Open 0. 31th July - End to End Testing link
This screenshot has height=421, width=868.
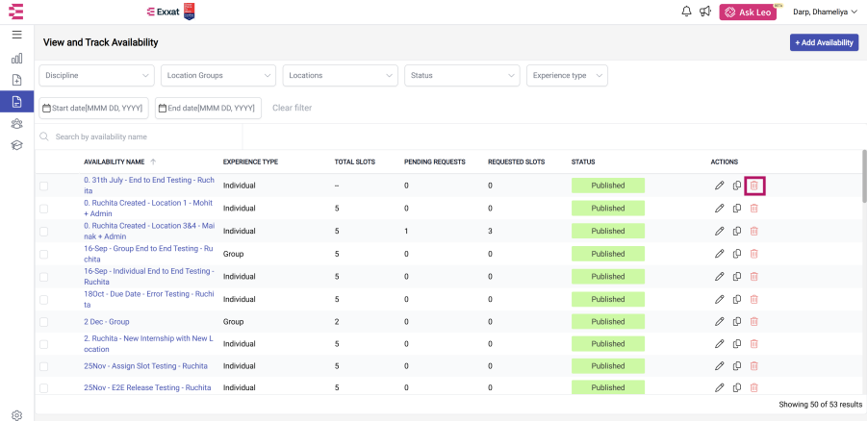click(x=149, y=186)
